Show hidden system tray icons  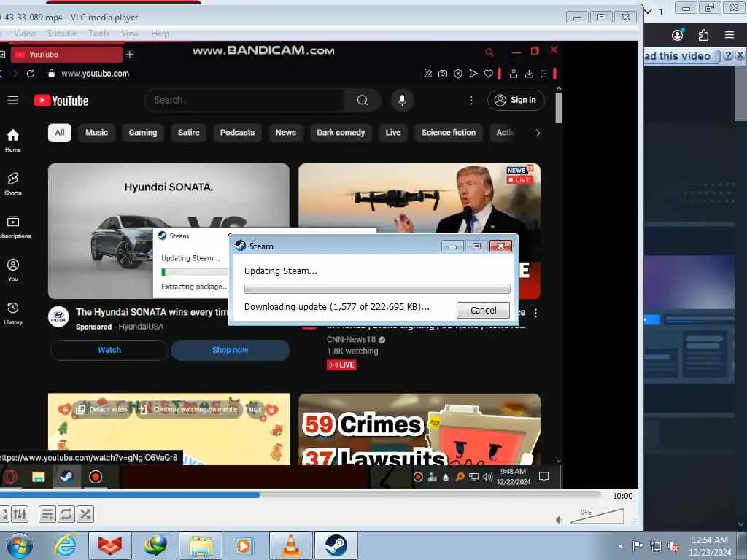pos(620,546)
